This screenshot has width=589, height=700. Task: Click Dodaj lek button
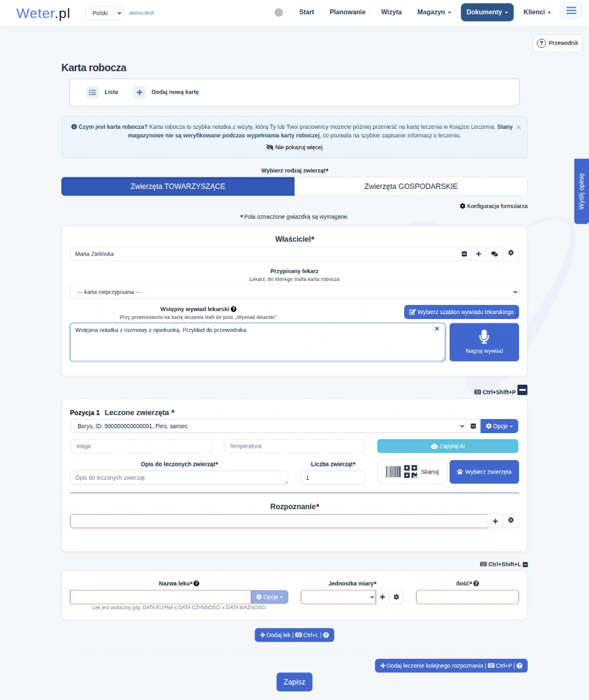click(x=294, y=635)
